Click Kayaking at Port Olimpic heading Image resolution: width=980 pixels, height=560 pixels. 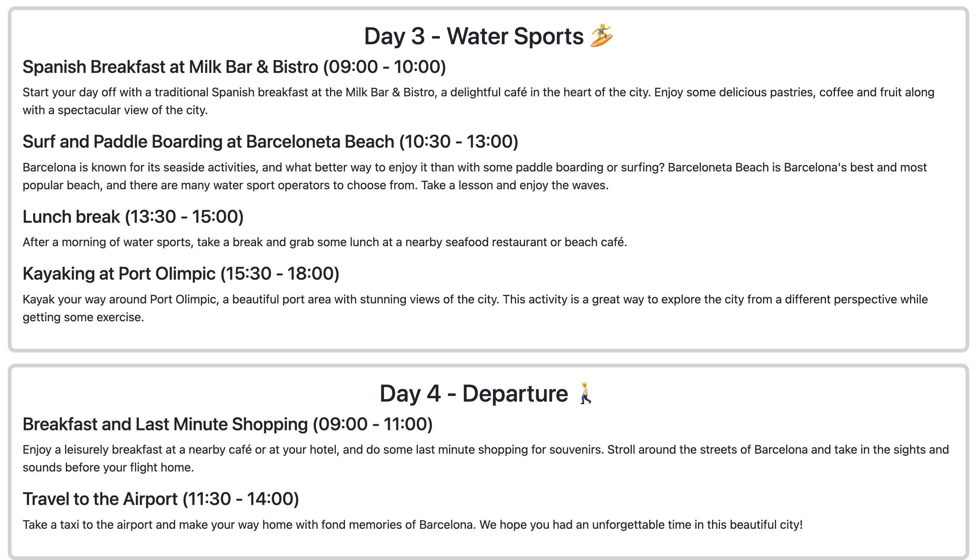point(180,274)
